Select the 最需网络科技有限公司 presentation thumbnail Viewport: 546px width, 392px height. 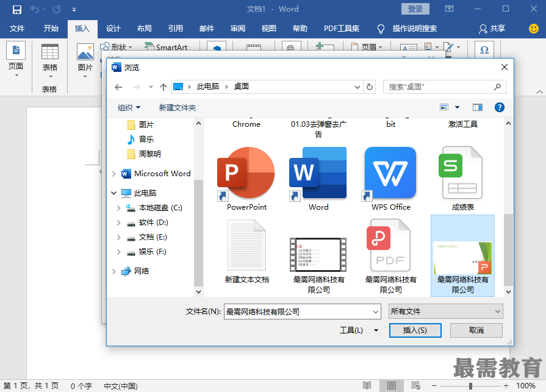[x=462, y=255]
